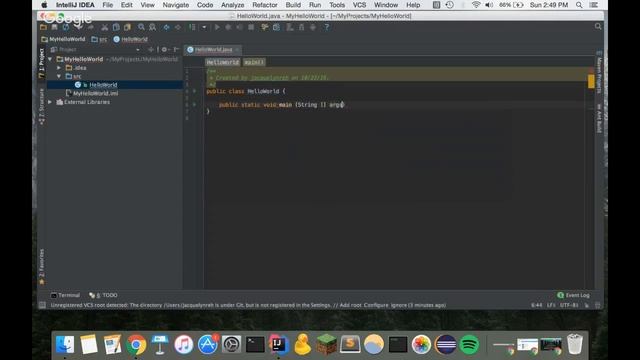Viewport: 640px width, 360px height.
Task: Open the VCS menu
Action: [359, 5]
